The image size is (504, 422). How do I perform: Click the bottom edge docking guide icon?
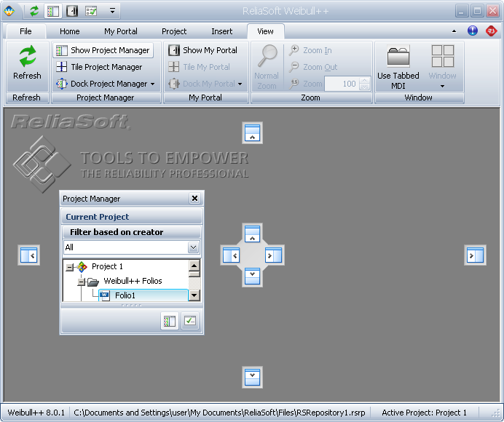(252, 377)
